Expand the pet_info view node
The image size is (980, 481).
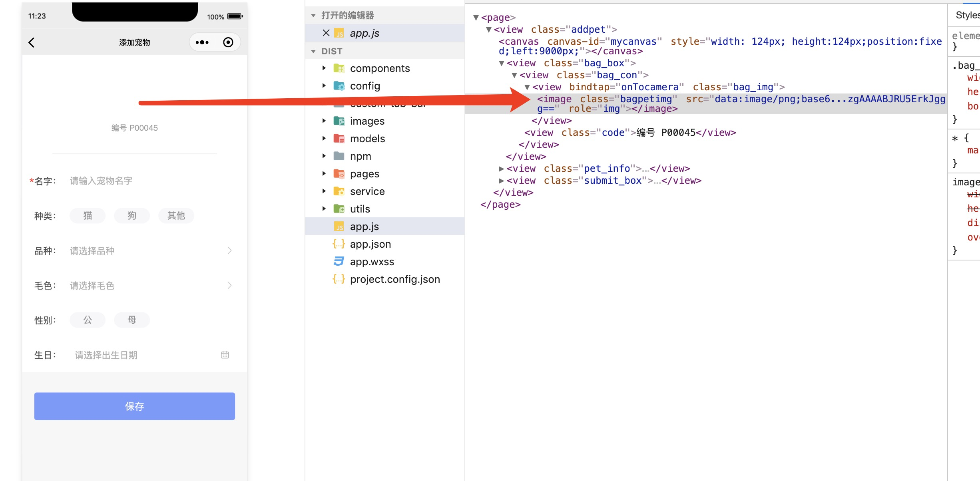point(501,169)
